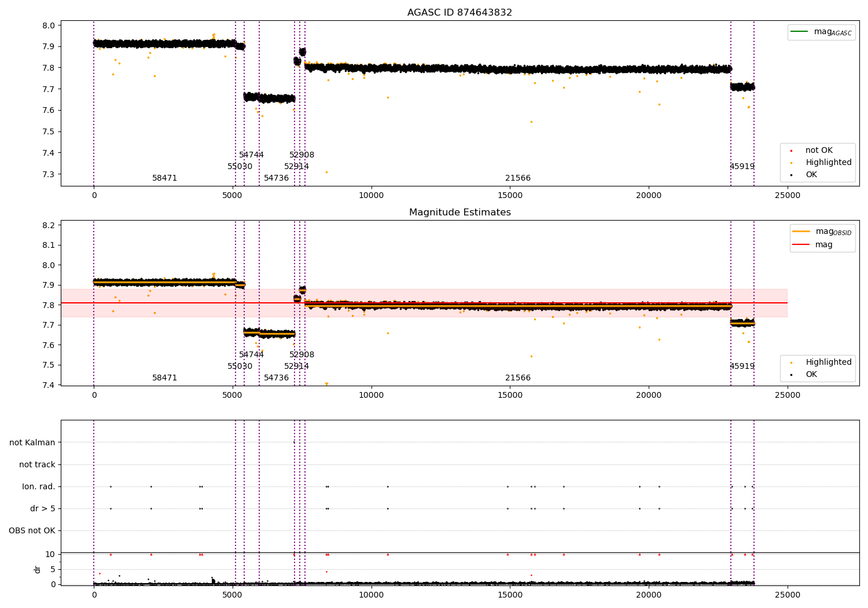
Task: Select "Highlighted" legend entry in Magnitude Estimates plot
Action: tap(822, 362)
